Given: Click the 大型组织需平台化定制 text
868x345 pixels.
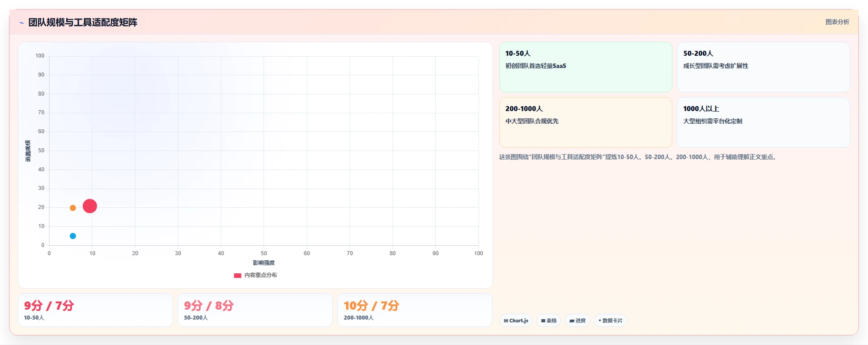Looking at the screenshot, I should click(x=713, y=121).
